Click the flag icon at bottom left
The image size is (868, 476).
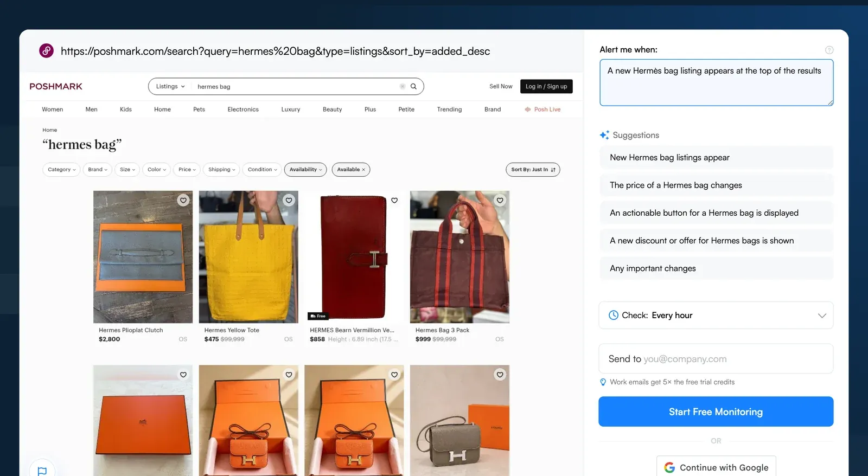(x=42, y=471)
